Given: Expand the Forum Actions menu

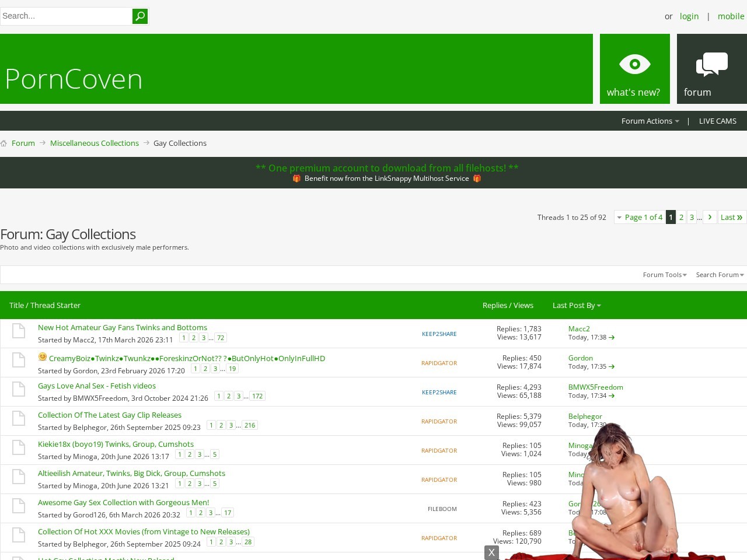Looking at the screenshot, I should (650, 121).
